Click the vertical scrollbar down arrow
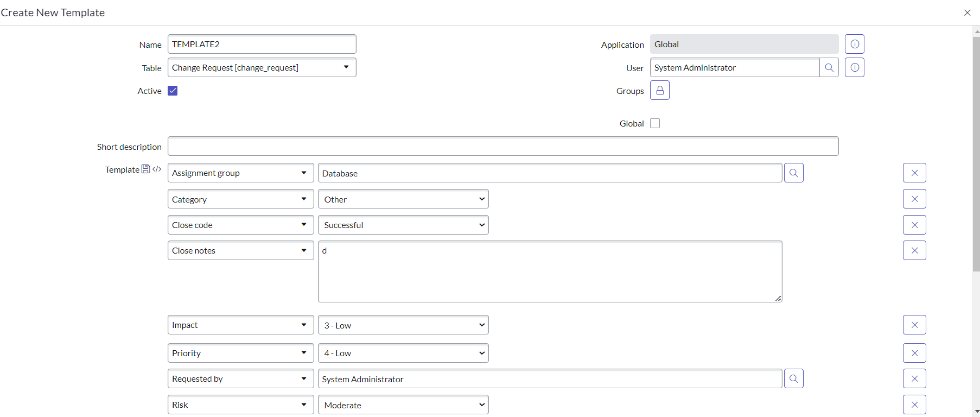This screenshot has width=980, height=417. 976,412
